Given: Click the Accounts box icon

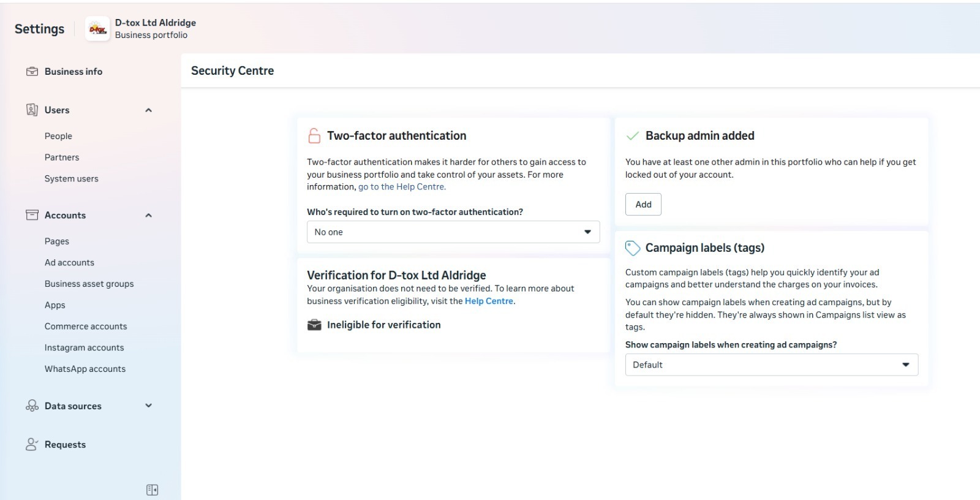Looking at the screenshot, I should [32, 215].
